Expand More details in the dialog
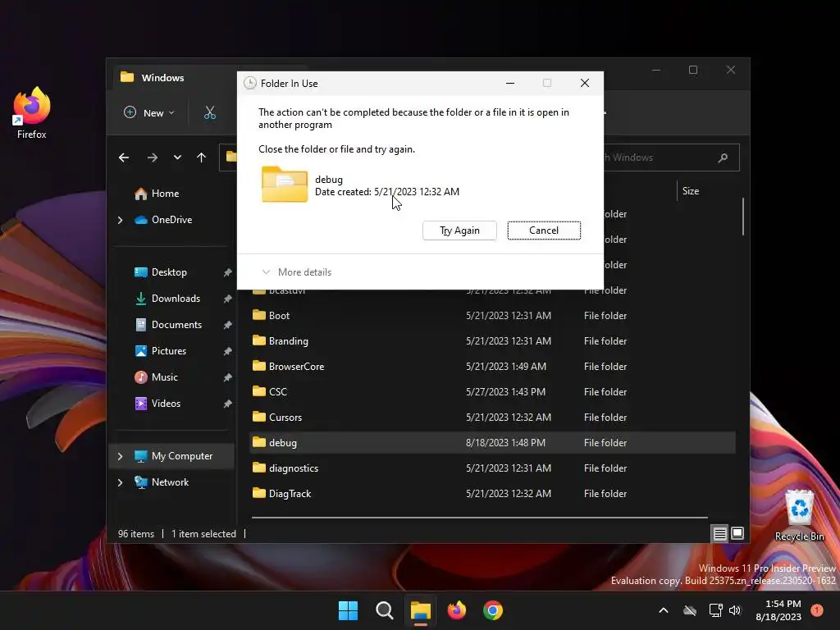 296,272
